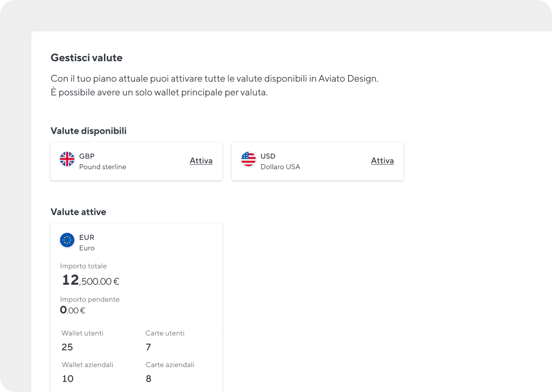Click the 'Dollaro USA' currency name
The height and width of the screenshot is (392, 552).
(280, 167)
